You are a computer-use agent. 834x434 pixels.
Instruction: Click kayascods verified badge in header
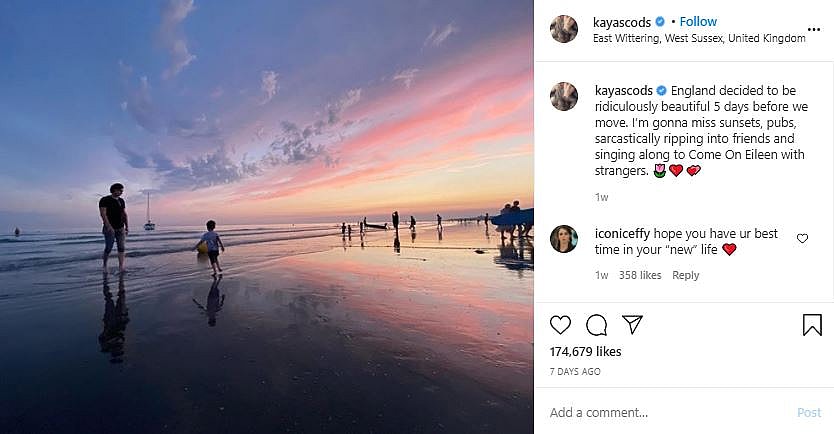[x=660, y=21]
